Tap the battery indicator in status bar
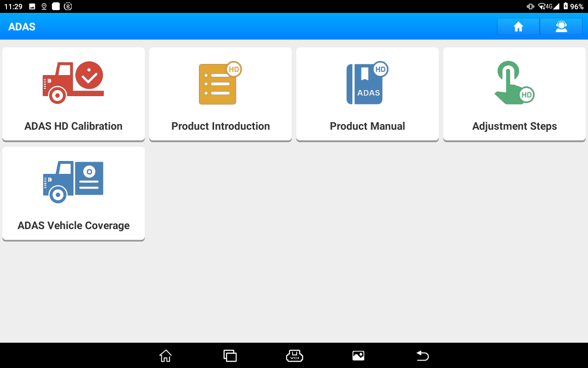 click(565, 6)
